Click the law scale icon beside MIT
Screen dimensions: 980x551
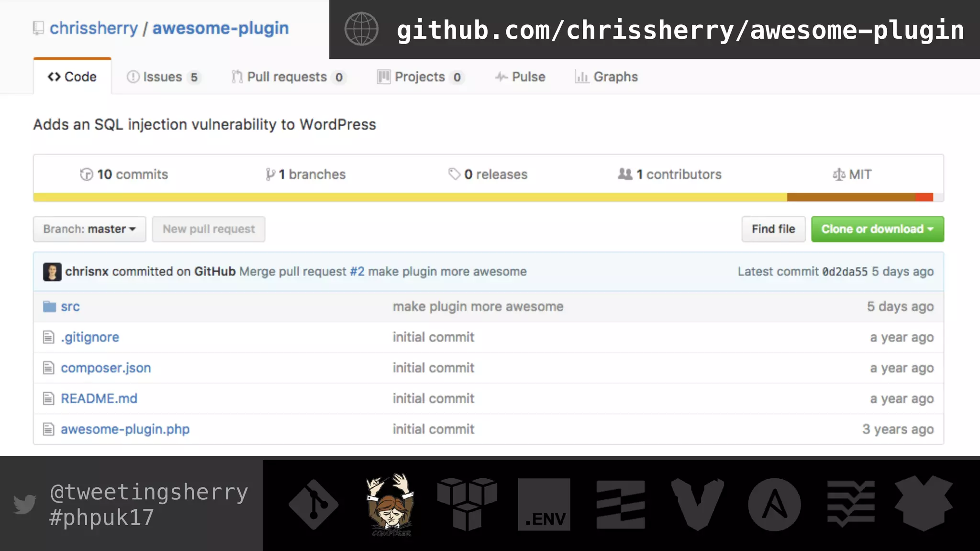pos(839,175)
